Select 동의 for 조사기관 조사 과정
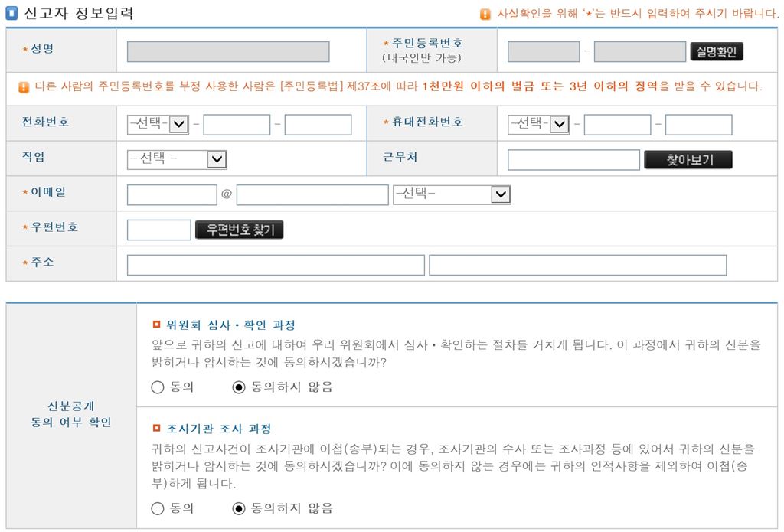 [158, 508]
